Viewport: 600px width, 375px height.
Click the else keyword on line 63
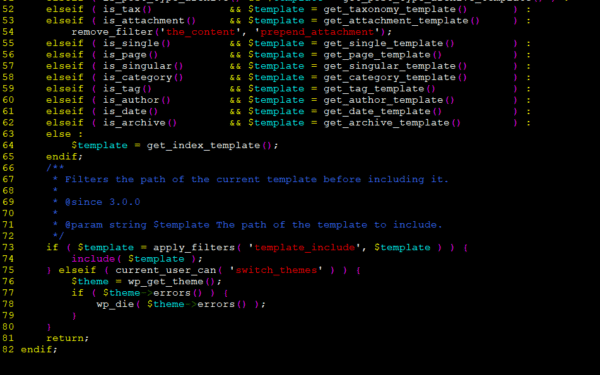pos(59,134)
